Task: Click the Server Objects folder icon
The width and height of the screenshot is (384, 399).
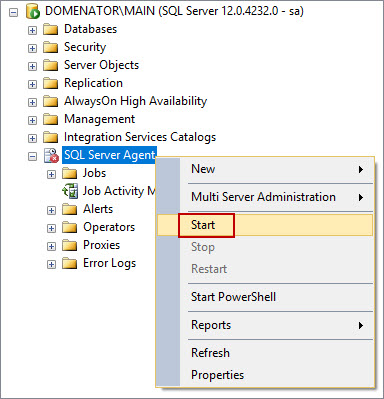Action: [x=51, y=65]
